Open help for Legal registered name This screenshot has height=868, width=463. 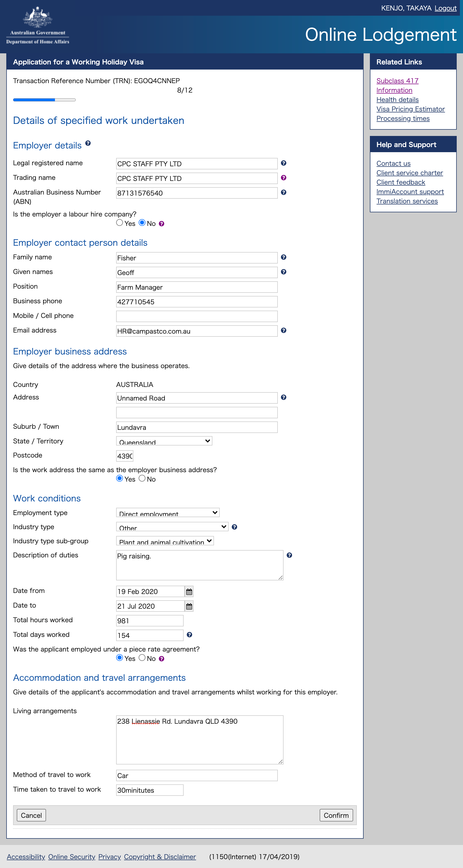point(284,163)
